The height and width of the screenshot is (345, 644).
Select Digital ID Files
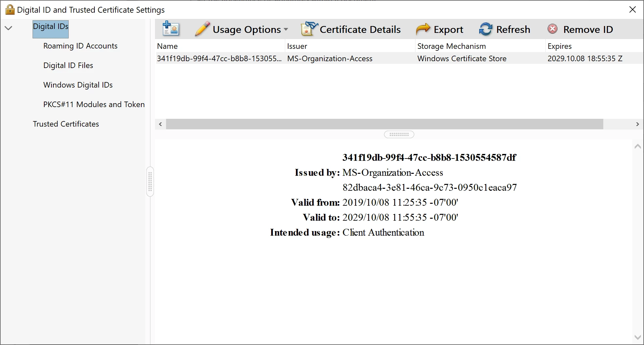(x=68, y=65)
